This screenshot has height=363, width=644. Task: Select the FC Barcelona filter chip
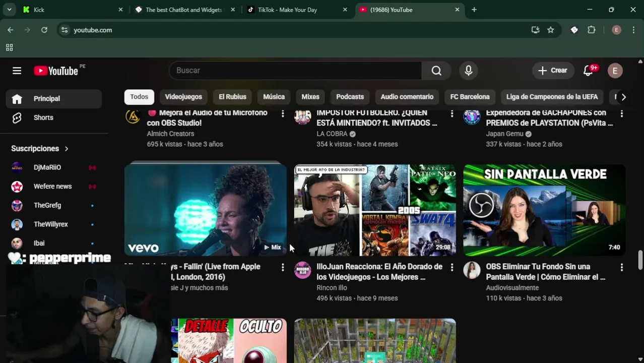(470, 97)
